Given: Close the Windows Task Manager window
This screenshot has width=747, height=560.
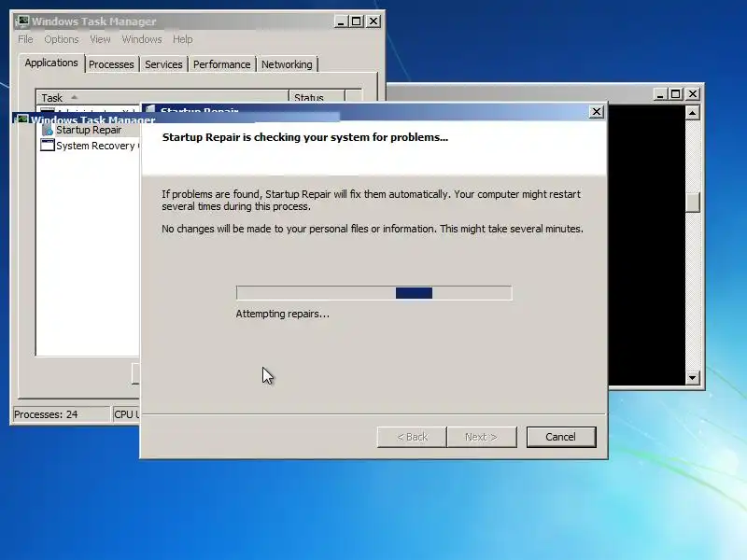Looking at the screenshot, I should pos(373,21).
